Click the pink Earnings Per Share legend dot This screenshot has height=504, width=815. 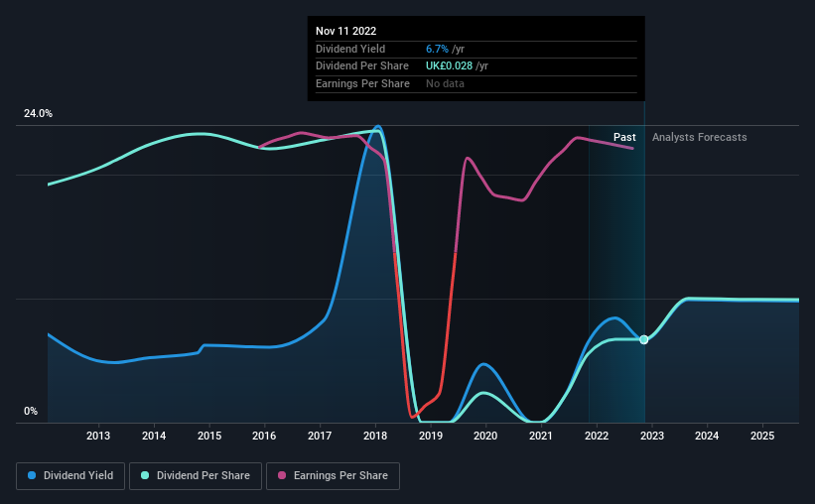click(x=282, y=475)
